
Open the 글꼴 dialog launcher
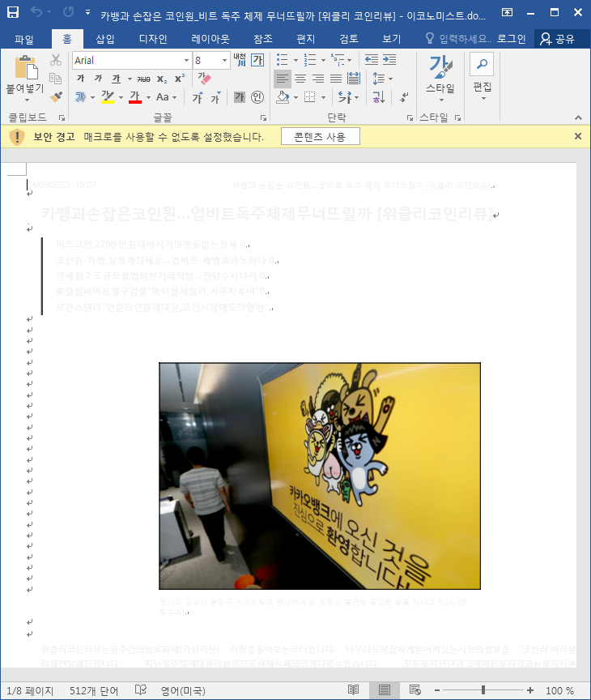(264, 117)
